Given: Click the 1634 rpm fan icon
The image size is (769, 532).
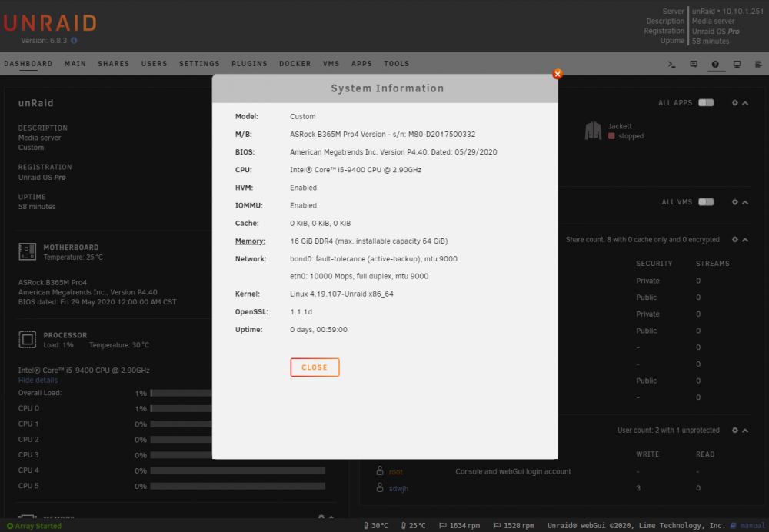Looking at the screenshot, I should (x=442, y=526).
